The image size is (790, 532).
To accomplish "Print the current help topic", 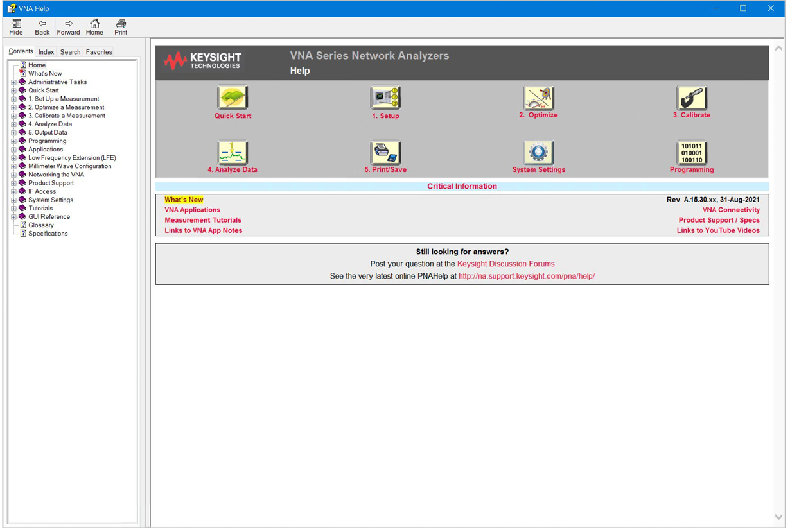I will click(121, 27).
